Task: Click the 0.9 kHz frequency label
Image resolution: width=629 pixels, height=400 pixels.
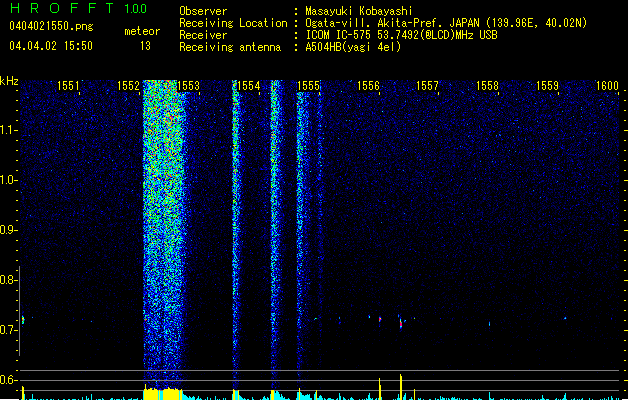Action: pyautogui.click(x=8, y=230)
